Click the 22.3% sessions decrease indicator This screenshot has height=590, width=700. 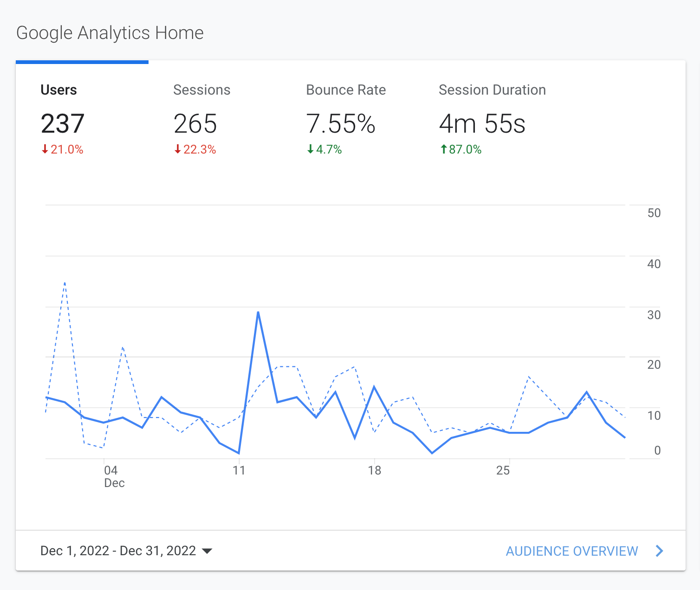(195, 149)
